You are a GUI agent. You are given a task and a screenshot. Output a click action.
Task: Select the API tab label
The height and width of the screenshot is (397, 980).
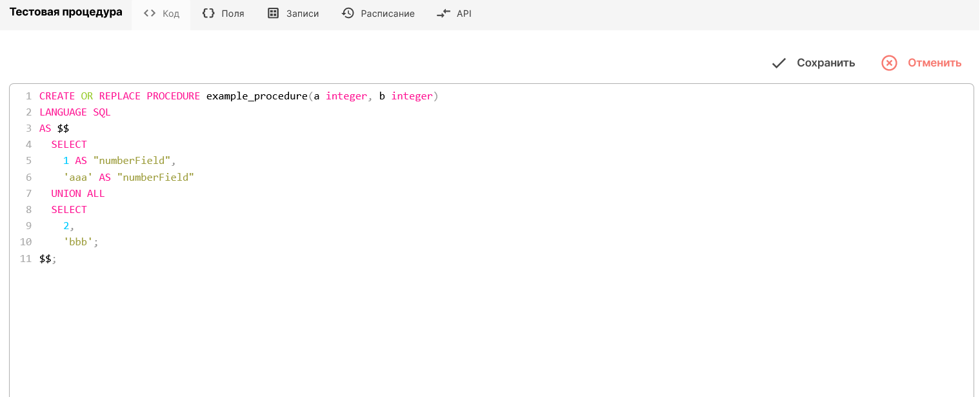464,14
